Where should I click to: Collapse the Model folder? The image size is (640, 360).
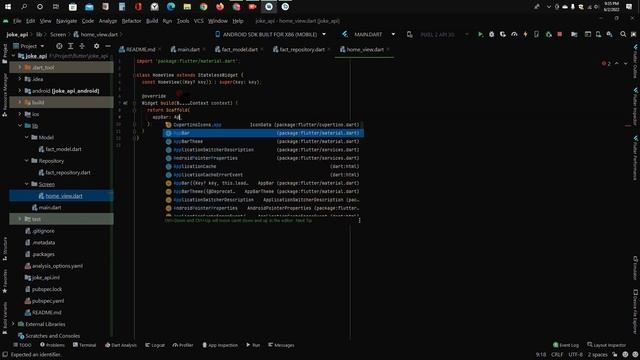(x=27, y=138)
